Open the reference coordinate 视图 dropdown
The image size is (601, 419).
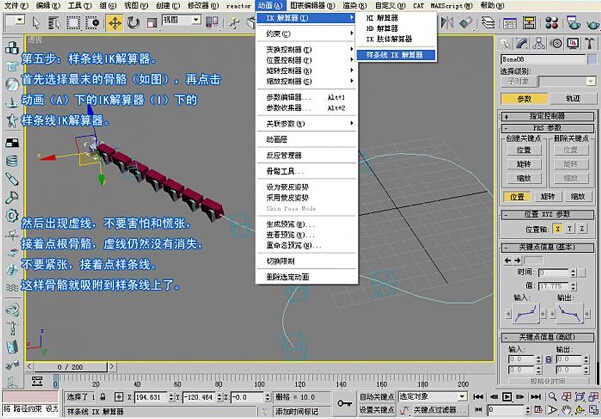pos(181,20)
